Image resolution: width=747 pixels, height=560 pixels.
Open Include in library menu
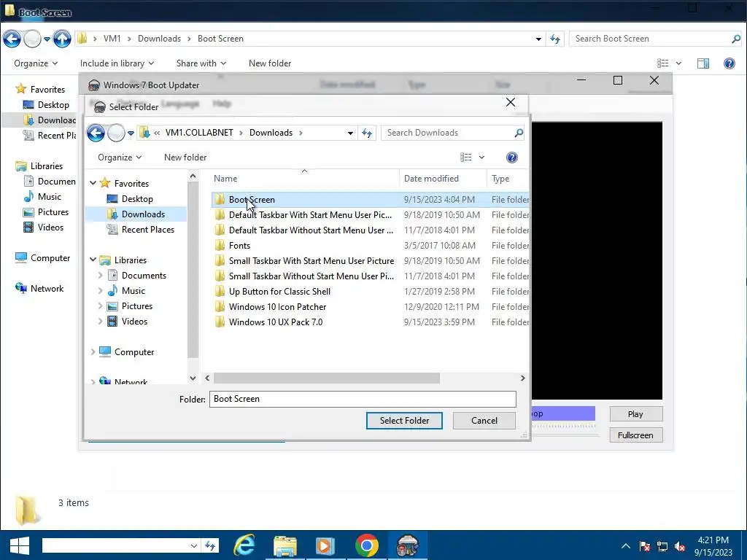[117, 63]
